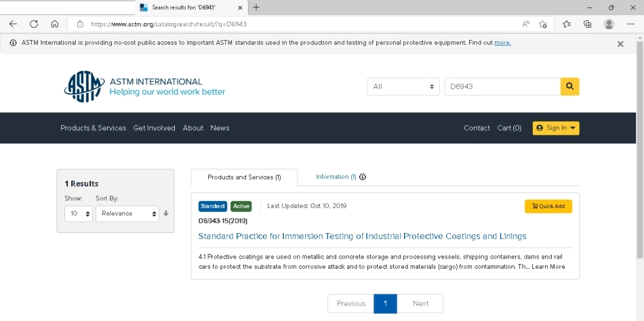Click the D6943 search input field
Screen dimensions: 644x321
pos(502,87)
